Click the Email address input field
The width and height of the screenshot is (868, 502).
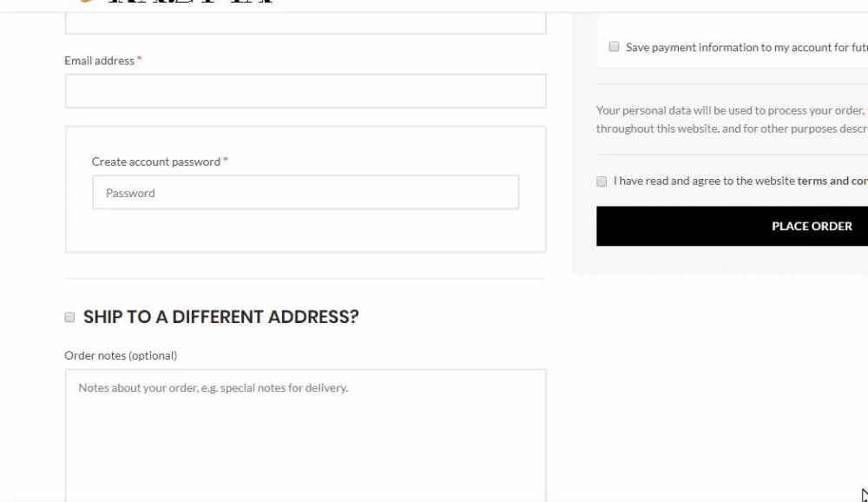click(306, 91)
